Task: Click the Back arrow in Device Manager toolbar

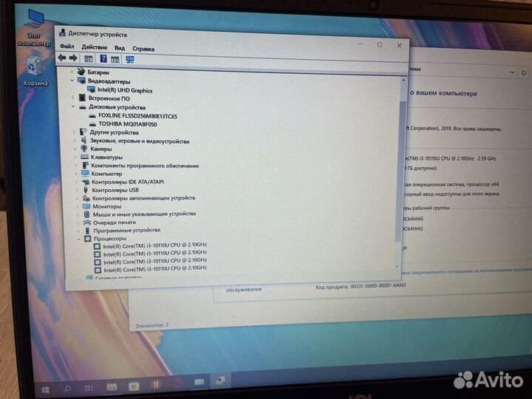Action: coord(62,58)
